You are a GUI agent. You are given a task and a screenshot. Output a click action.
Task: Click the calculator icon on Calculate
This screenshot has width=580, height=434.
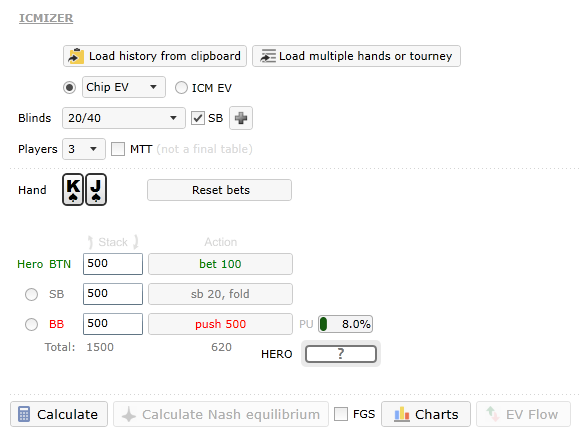pyautogui.click(x=24, y=414)
